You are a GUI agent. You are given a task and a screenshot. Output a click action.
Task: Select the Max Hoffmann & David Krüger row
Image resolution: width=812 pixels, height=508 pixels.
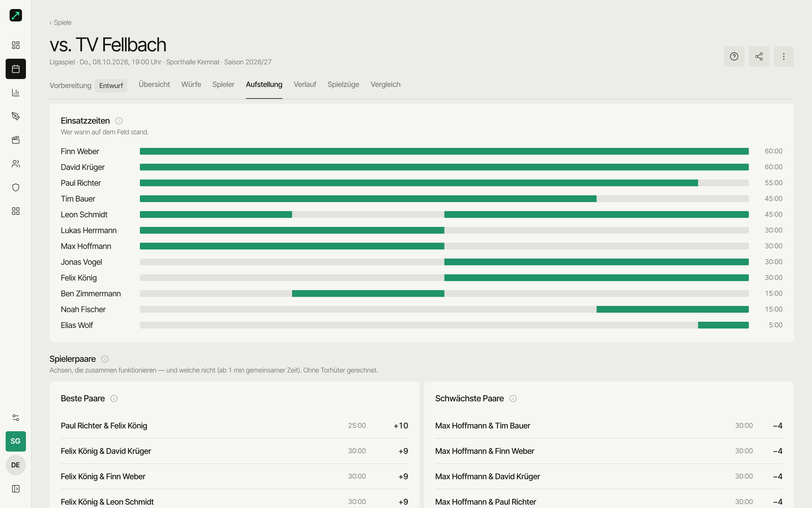tap(609, 476)
